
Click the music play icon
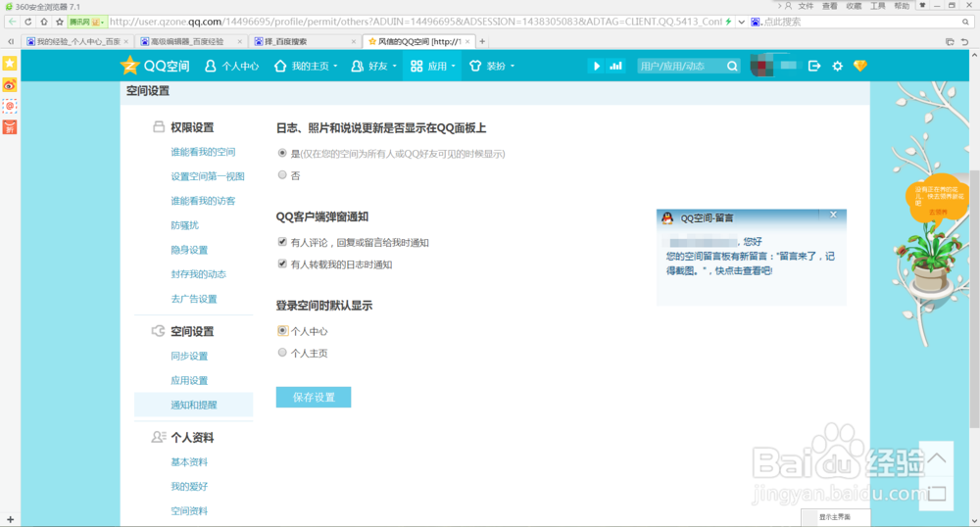(x=596, y=66)
